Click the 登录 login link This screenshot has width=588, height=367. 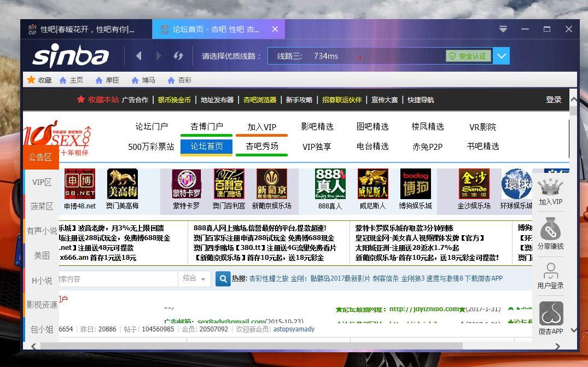click(x=554, y=100)
